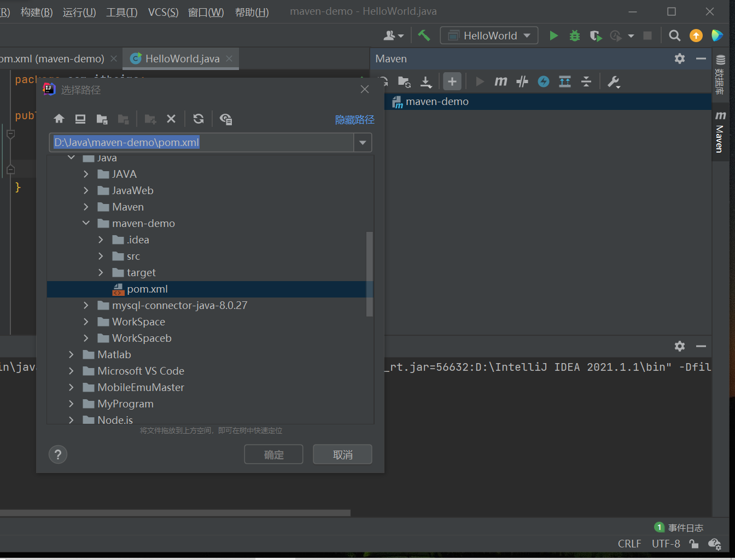This screenshot has width=735, height=560.
Task: Run HelloWorld with coverage
Action: [x=596, y=36]
